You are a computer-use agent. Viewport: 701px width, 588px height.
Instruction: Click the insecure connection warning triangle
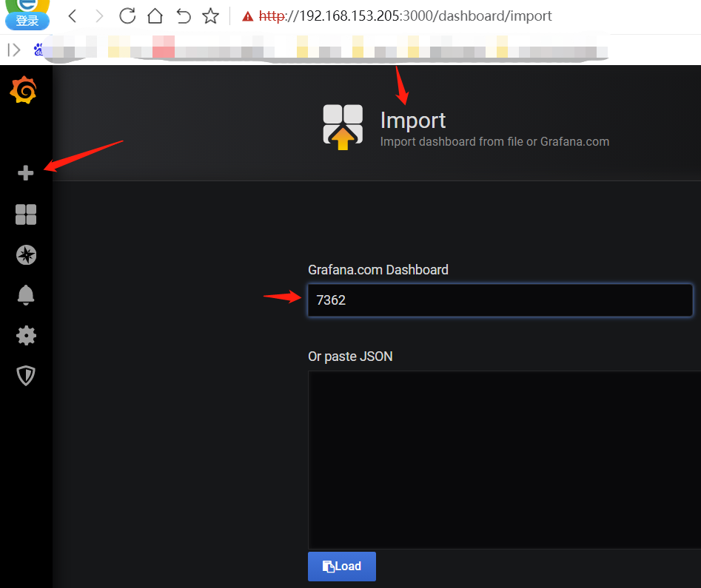[248, 16]
